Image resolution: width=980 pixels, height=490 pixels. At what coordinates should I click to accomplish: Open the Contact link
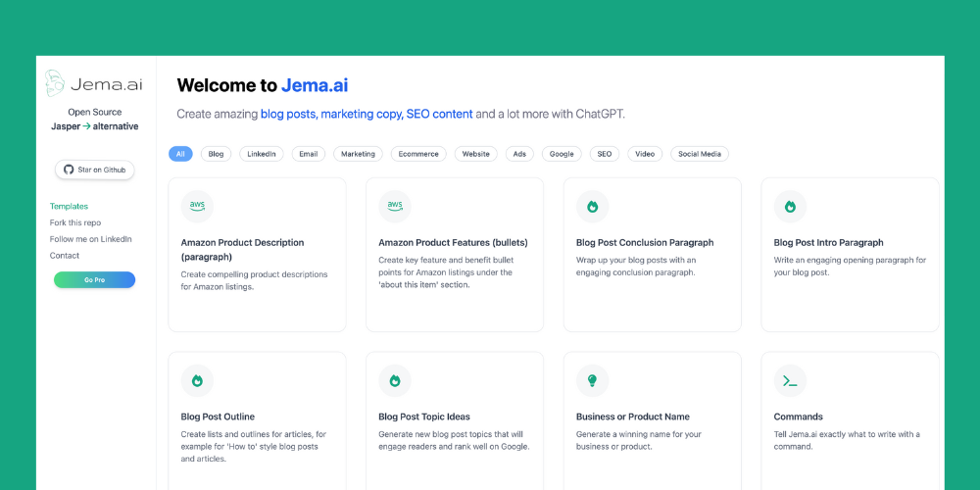tap(65, 255)
